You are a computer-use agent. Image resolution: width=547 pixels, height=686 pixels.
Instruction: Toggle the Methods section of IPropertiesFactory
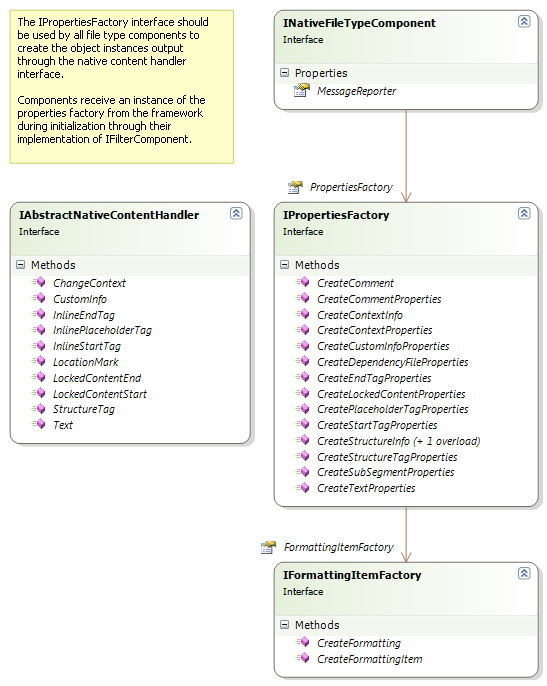coord(284,265)
